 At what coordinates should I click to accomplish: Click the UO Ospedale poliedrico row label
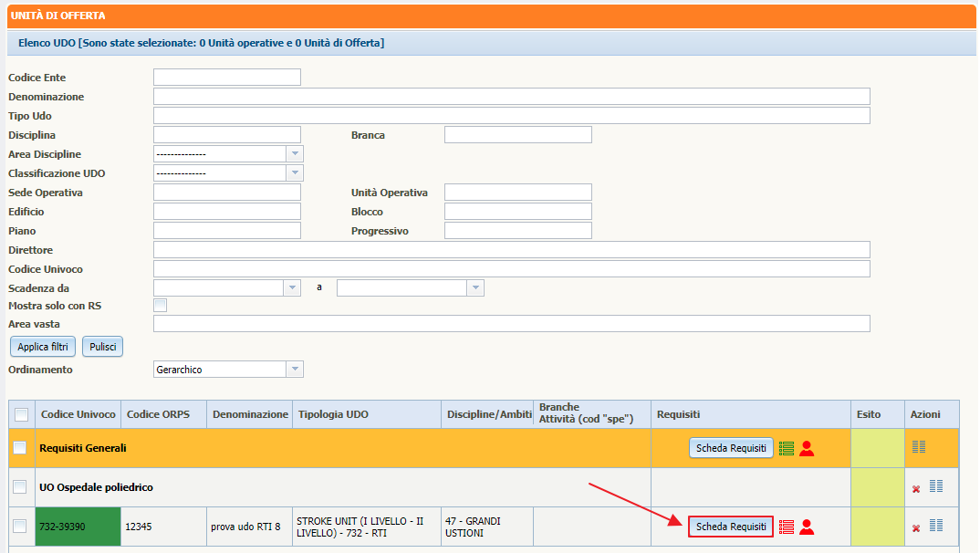click(x=96, y=487)
